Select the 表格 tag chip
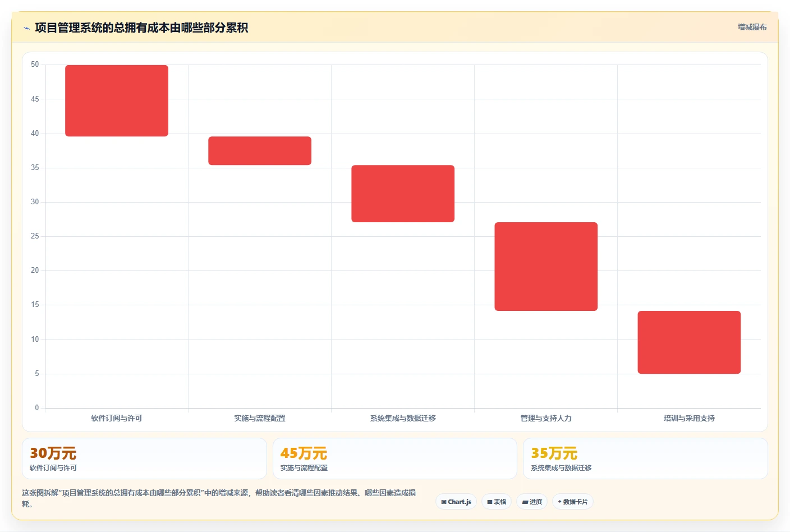 [497, 502]
